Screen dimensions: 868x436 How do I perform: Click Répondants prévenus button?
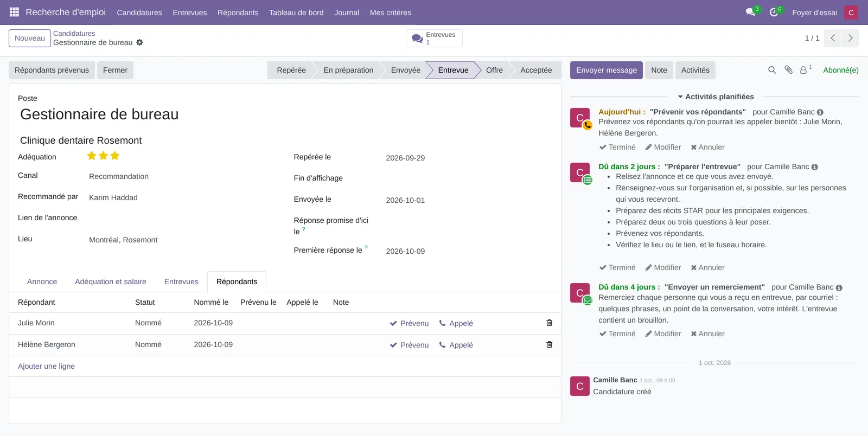[x=52, y=70]
